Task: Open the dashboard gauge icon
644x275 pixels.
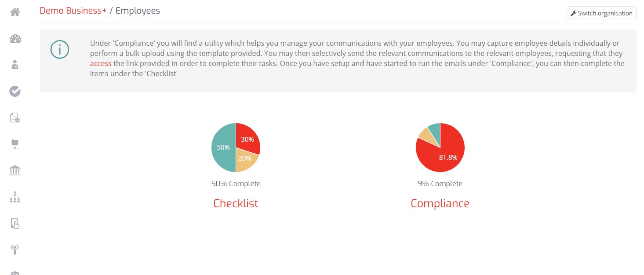Action: (x=15, y=39)
